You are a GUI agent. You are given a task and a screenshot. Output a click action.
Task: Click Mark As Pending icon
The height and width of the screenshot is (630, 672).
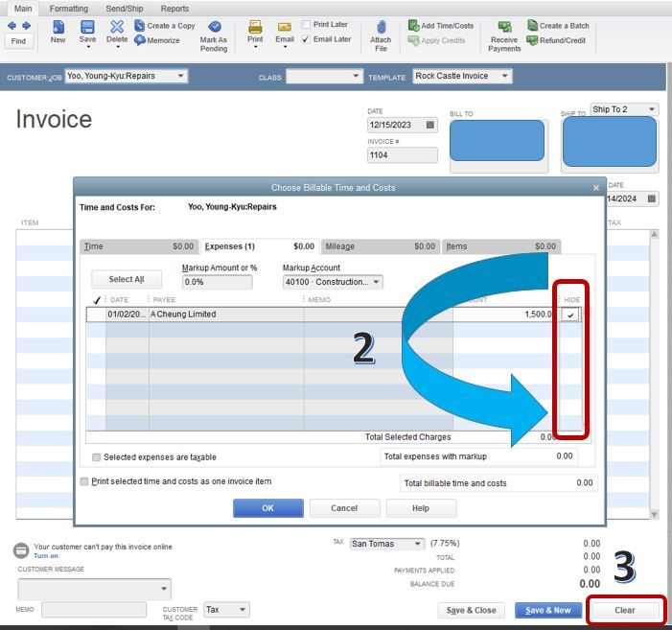pyautogui.click(x=215, y=27)
